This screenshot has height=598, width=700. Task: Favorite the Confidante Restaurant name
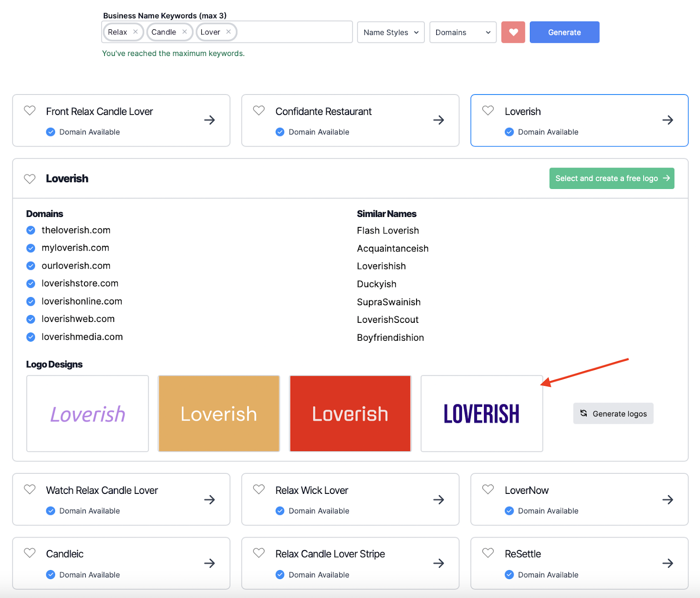(x=259, y=111)
